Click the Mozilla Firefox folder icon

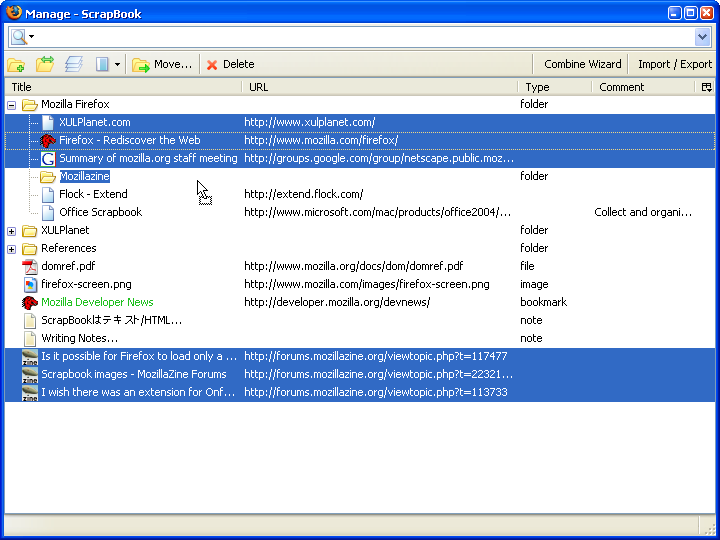coord(30,105)
